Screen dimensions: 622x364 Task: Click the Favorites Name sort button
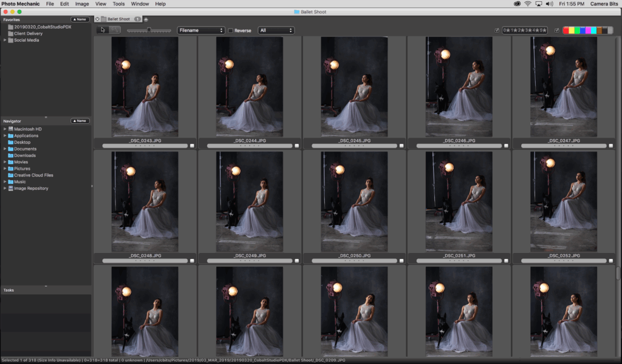(80, 19)
